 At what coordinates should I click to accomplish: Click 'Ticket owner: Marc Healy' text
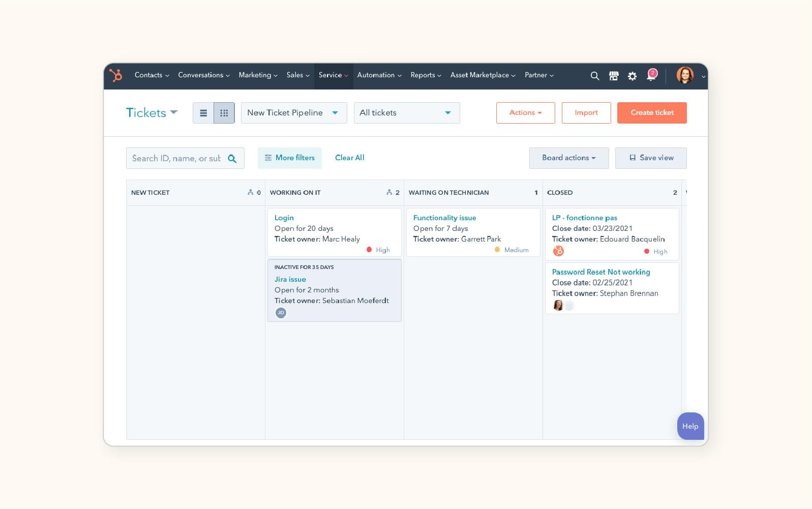point(317,239)
